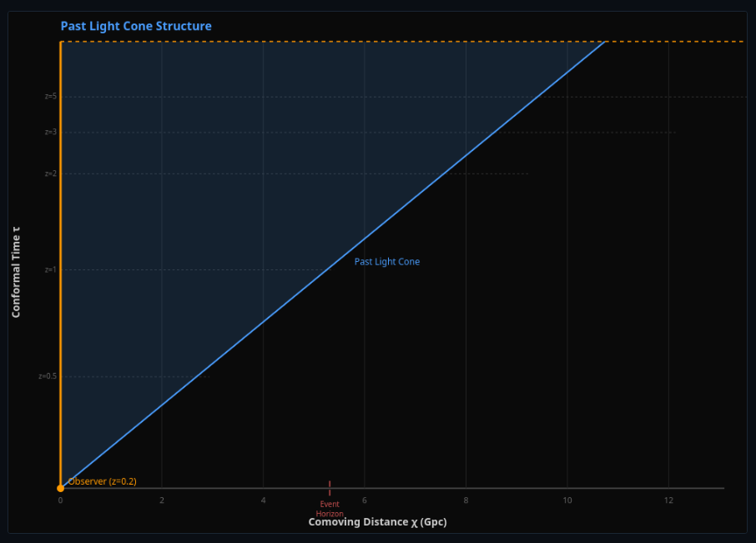Screen dimensions: 756x543
Task: Click the orange observer dot at origin
Action: [x=60, y=488]
